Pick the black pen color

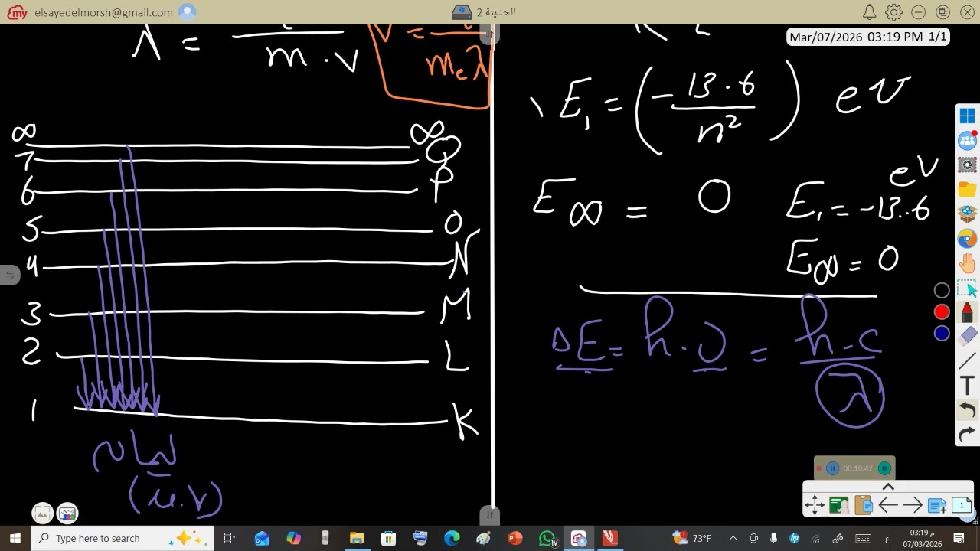[942, 291]
